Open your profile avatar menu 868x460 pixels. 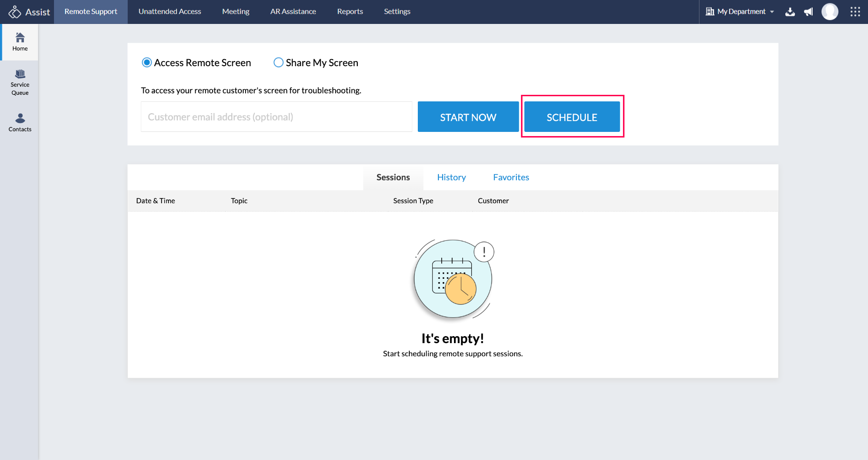point(830,11)
